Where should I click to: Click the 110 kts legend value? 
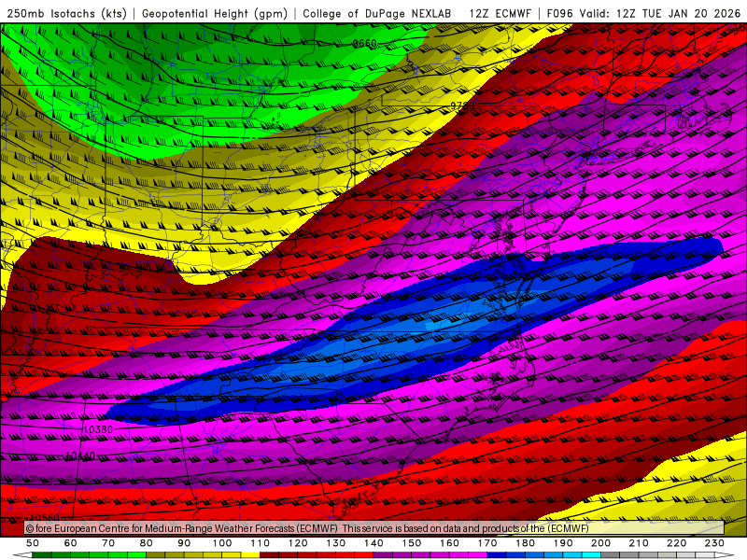tap(261, 543)
